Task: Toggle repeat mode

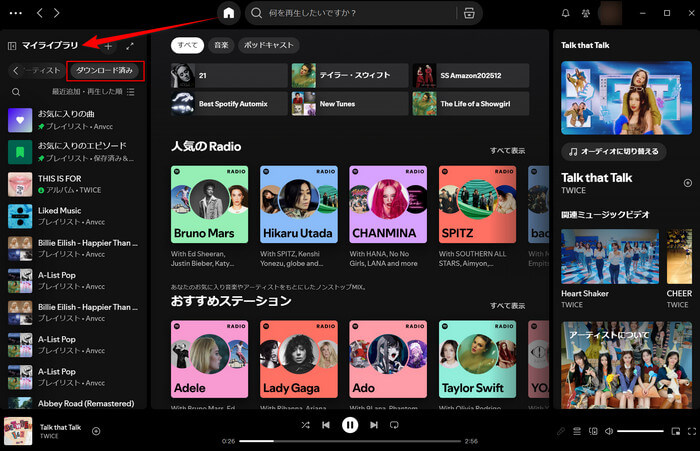Action: [x=394, y=425]
